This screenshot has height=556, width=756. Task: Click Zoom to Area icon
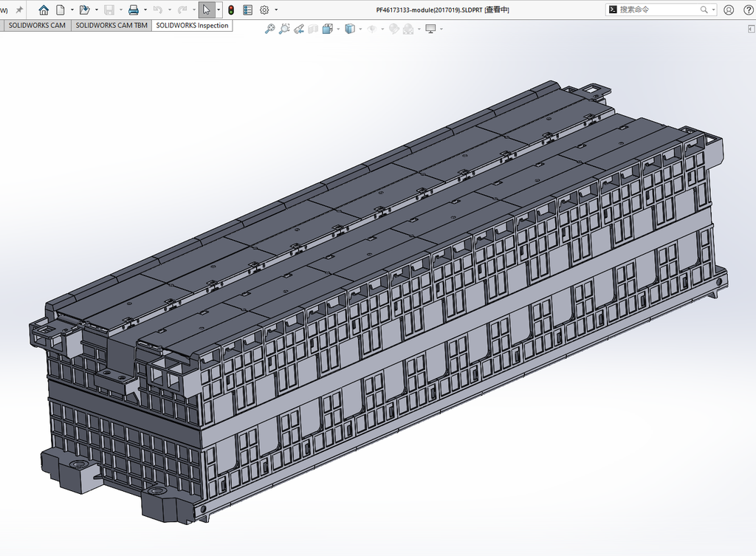pos(284,29)
